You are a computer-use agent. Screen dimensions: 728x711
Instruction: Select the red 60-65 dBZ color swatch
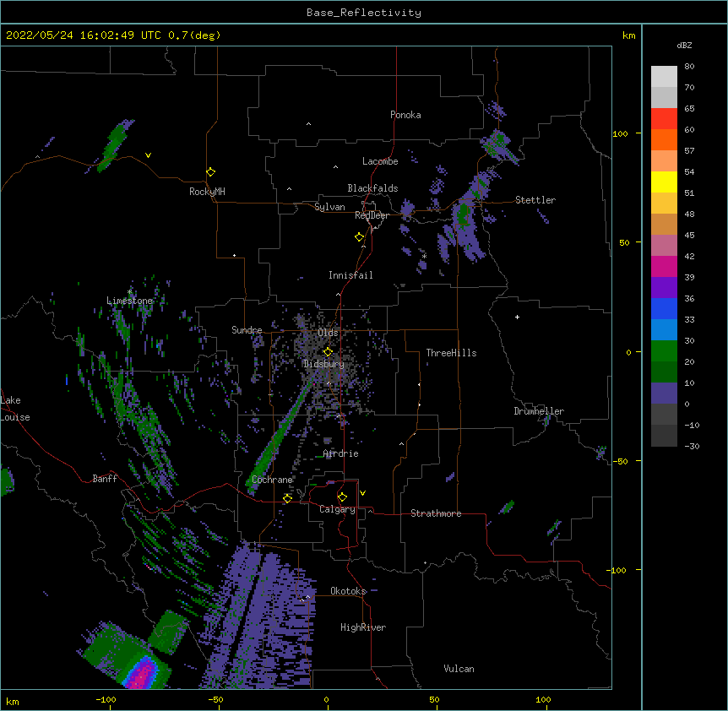[x=664, y=119]
